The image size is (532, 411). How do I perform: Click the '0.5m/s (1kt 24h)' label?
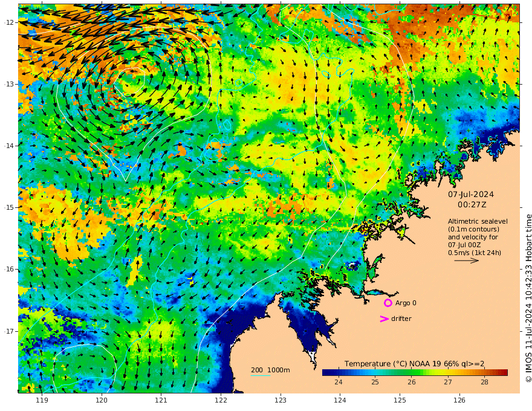pyautogui.click(x=475, y=253)
